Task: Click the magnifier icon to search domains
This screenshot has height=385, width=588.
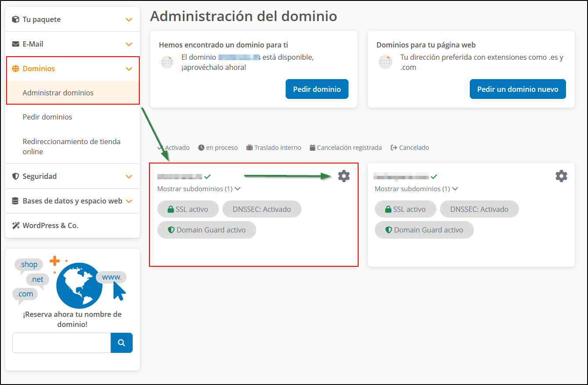Action: (x=121, y=343)
